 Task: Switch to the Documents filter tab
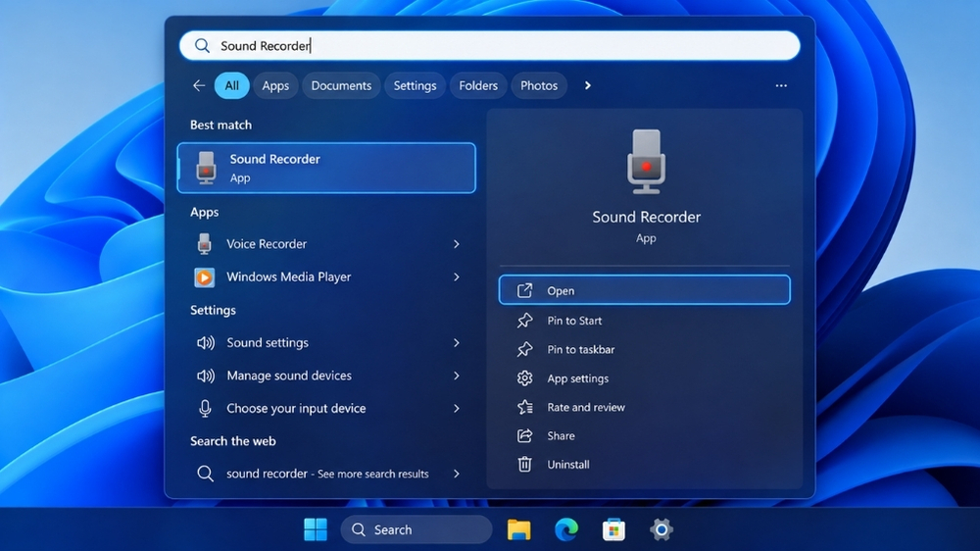click(x=341, y=85)
